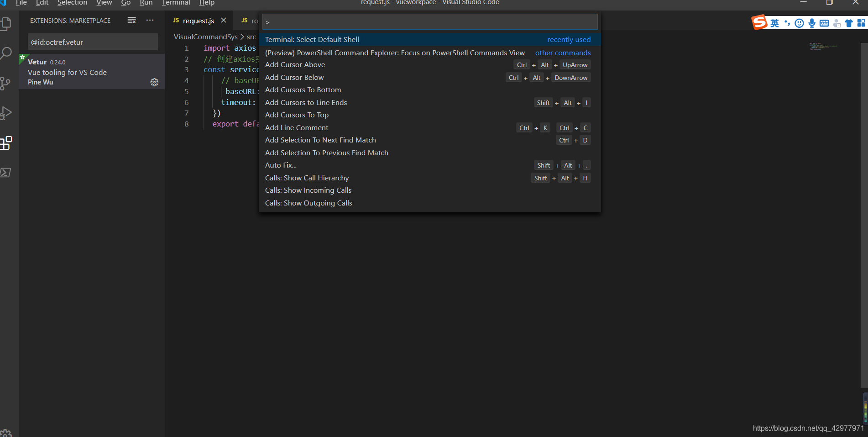Screen dimensions: 868x437
Task: Open the Remote terminal icon in activity bar
Action: [x=7, y=173]
